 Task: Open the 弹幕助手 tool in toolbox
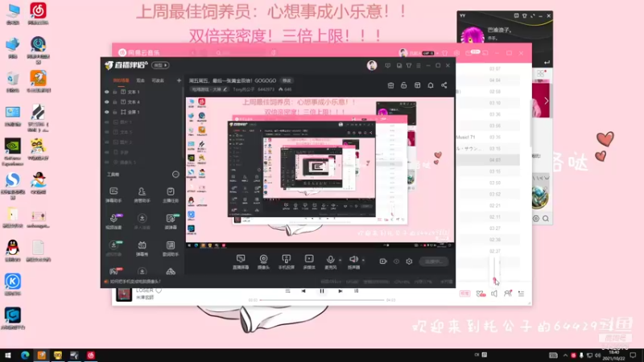pos(114,195)
